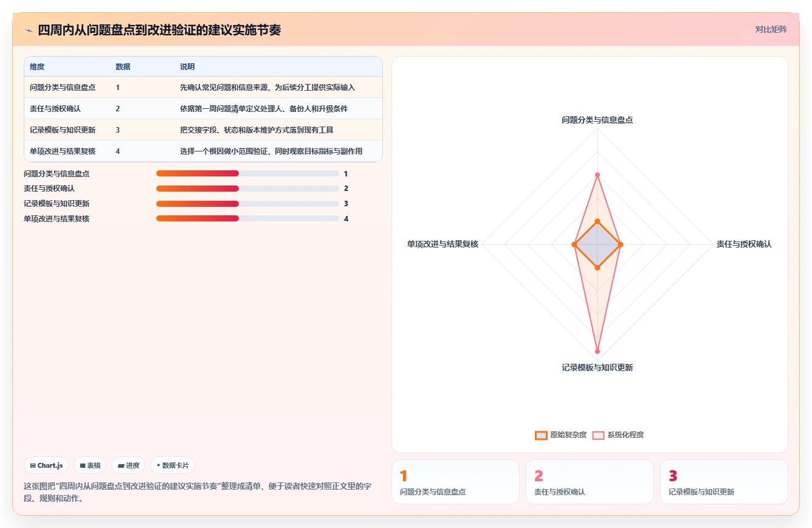Click the pink 系统化程度 legend swatch
Image resolution: width=812 pixels, height=528 pixels.
[598, 435]
